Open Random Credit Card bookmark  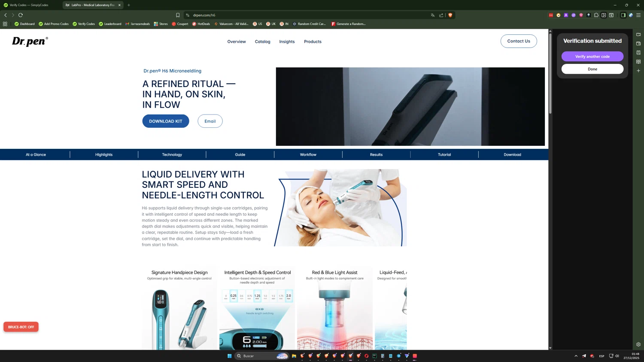[309, 24]
